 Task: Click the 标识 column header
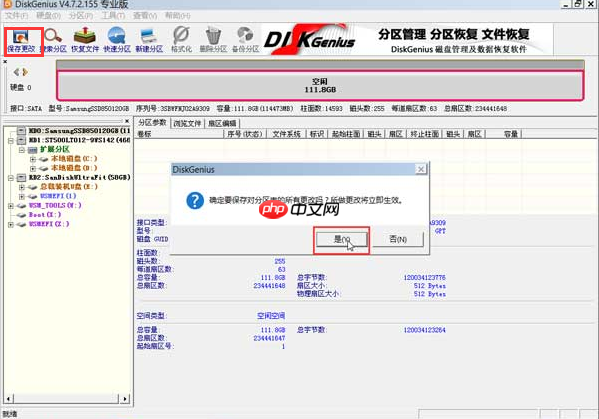(317, 134)
